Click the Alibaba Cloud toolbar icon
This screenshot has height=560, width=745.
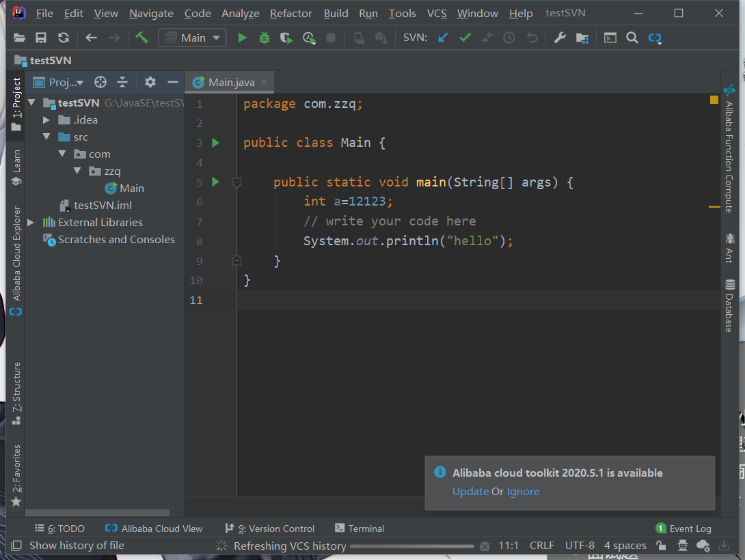[x=655, y=38]
